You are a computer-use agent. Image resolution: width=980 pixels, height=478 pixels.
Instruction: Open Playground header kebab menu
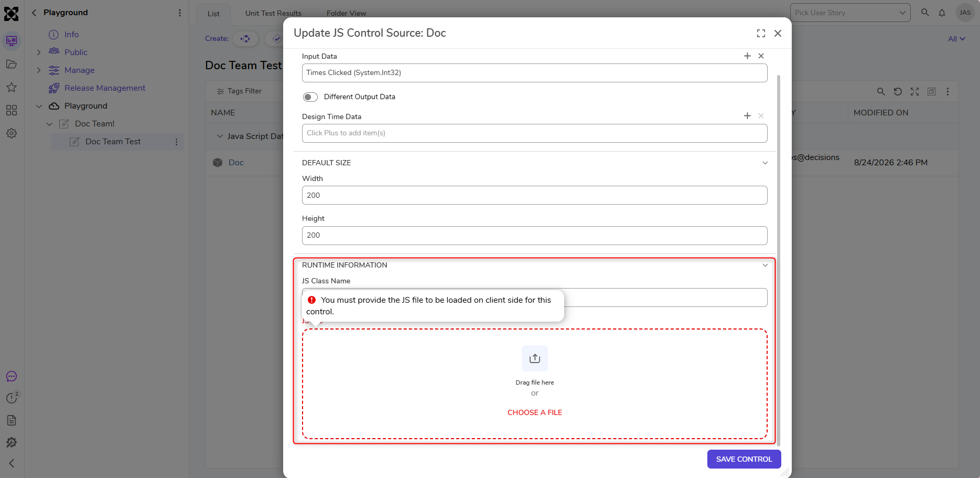(x=180, y=13)
